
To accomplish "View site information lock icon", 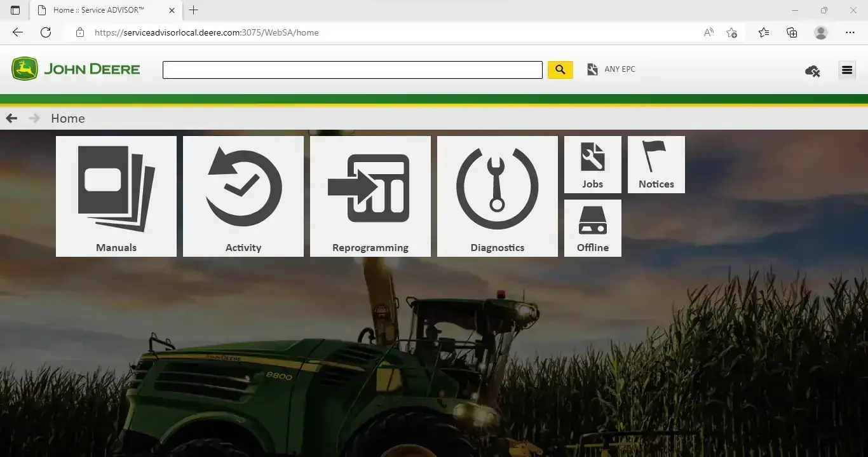I will tap(79, 32).
